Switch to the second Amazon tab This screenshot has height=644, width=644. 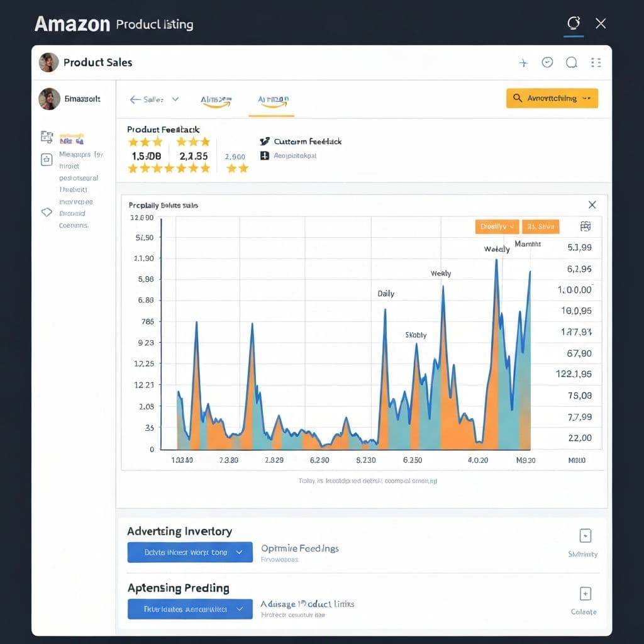[271, 99]
